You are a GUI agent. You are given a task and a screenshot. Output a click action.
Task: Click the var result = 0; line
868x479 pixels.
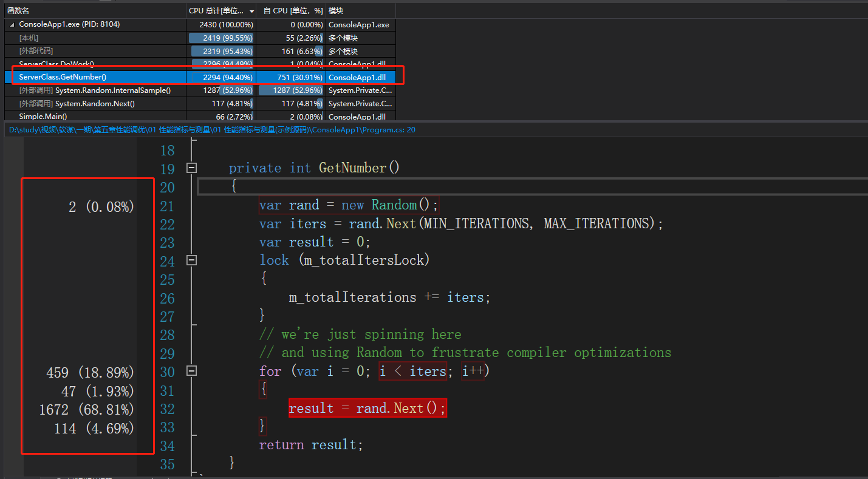315,242
